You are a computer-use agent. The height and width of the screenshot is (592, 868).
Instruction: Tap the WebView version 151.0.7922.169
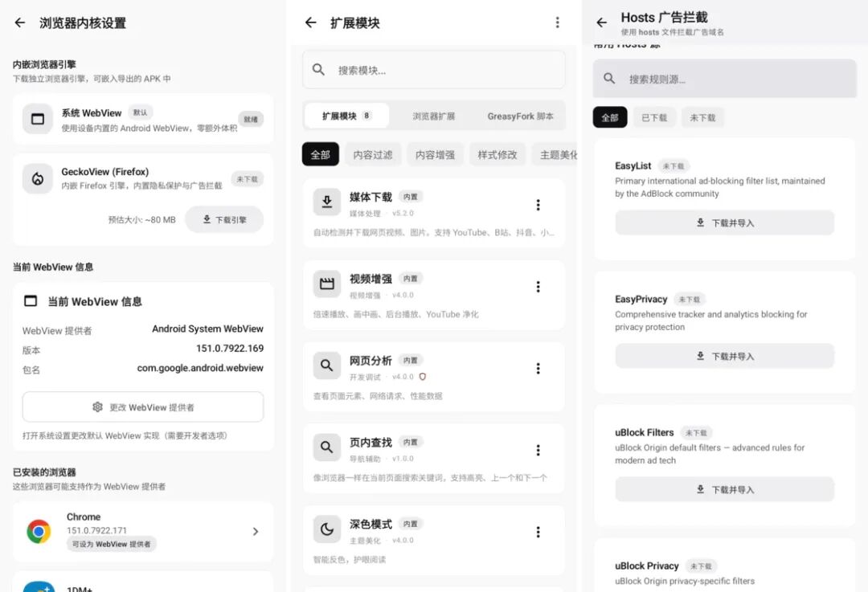coord(230,348)
